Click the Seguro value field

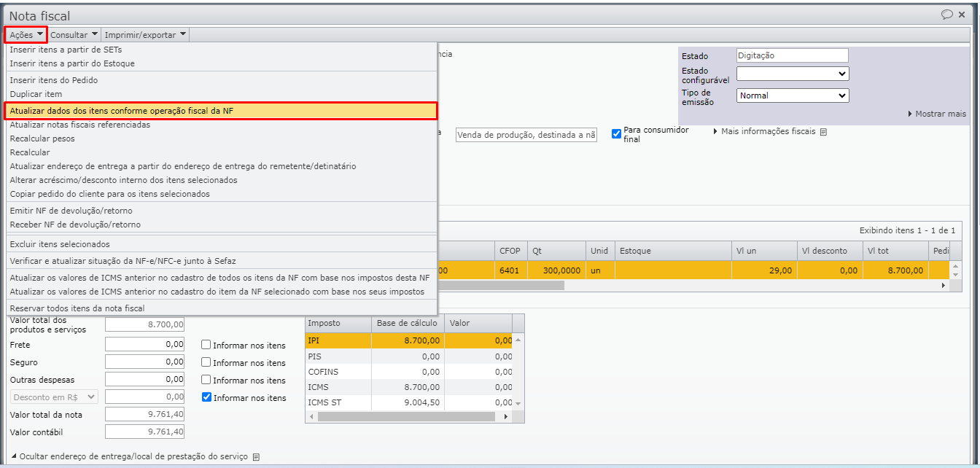144,362
